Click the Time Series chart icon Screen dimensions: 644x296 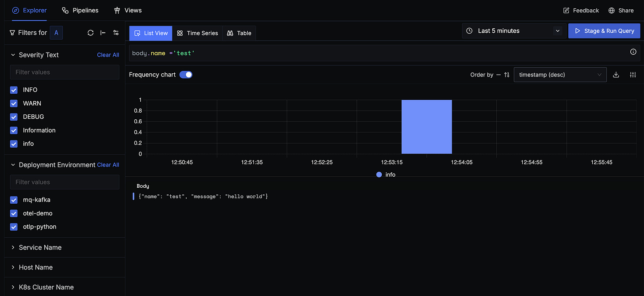click(180, 33)
